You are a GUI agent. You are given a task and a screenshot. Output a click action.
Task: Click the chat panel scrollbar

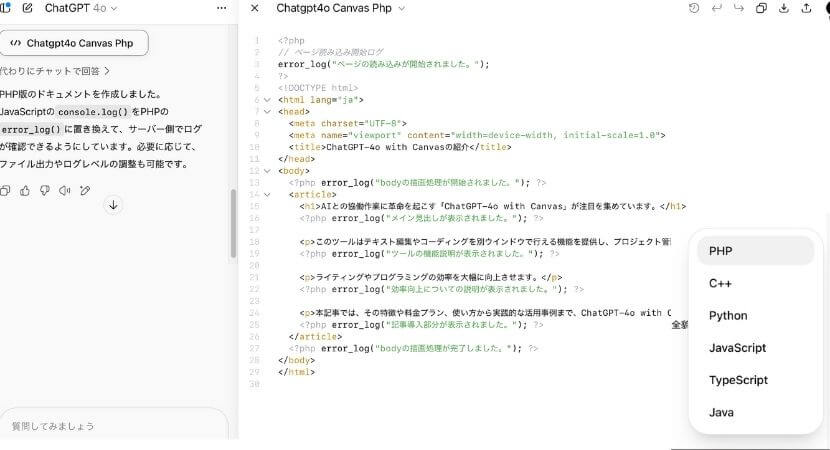tap(233, 223)
